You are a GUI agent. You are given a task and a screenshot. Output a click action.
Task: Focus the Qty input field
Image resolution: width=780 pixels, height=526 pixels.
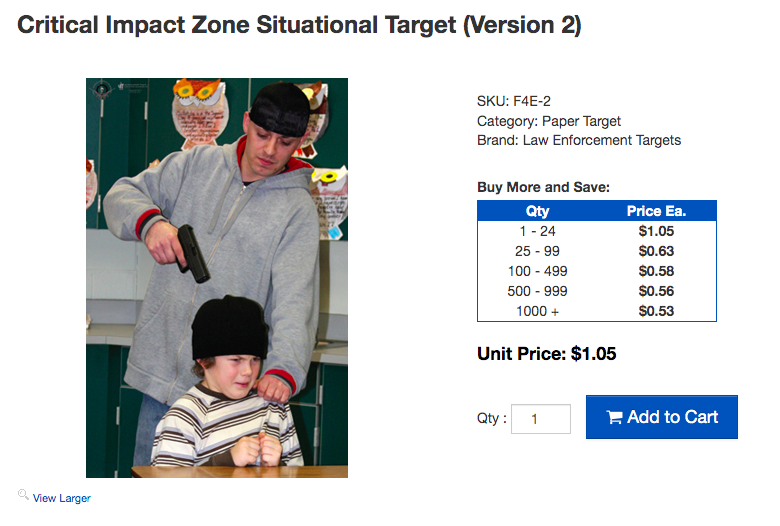[540, 419]
